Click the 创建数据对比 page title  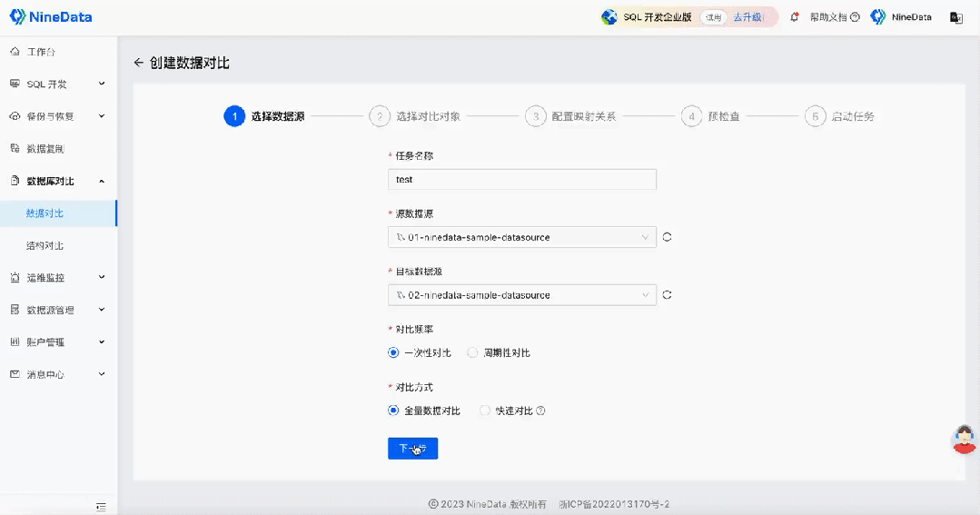point(190,63)
